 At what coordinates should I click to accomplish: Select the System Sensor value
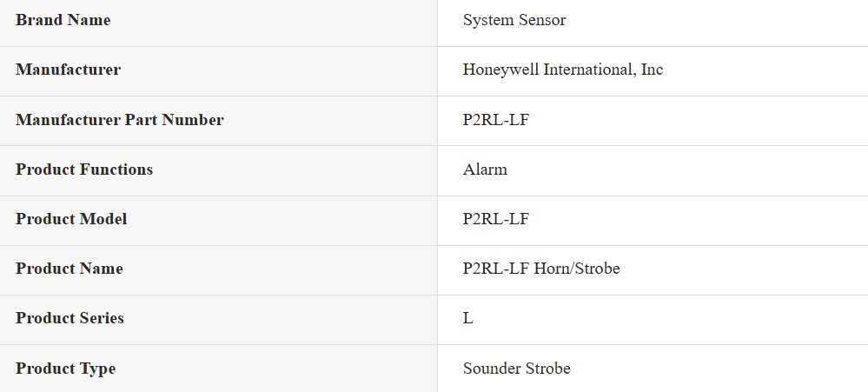(x=514, y=21)
